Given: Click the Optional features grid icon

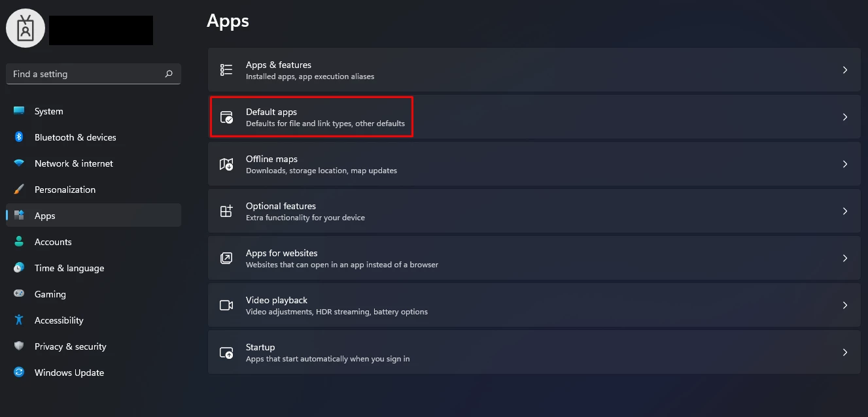Looking at the screenshot, I should point(226,211).
